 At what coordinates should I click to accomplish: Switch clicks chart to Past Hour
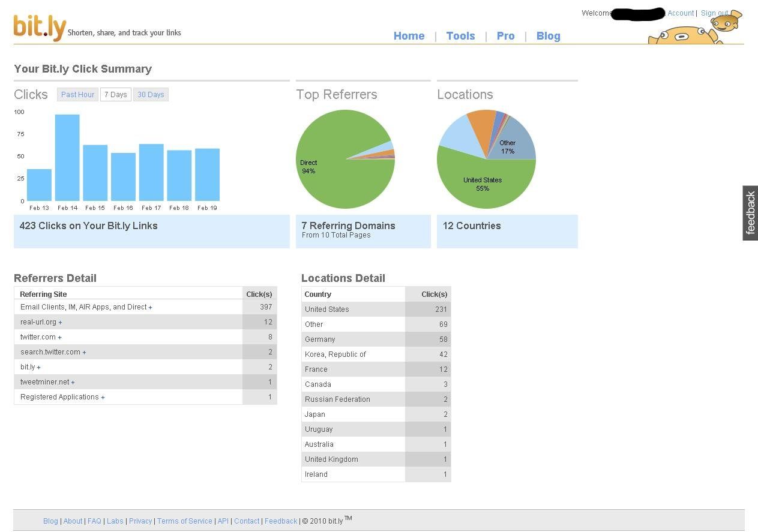point(77,95)
